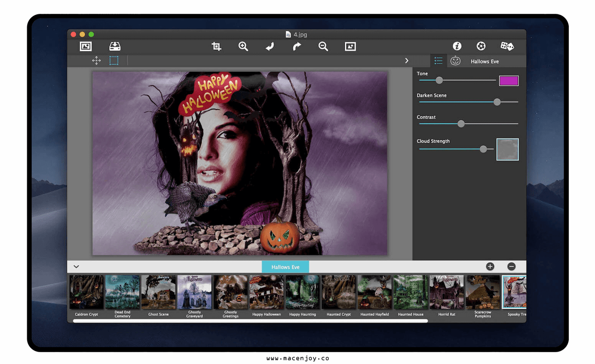This screenshot has height=364, width=595.
Task: Click the fit image to window icon
Action: point(351,46)
